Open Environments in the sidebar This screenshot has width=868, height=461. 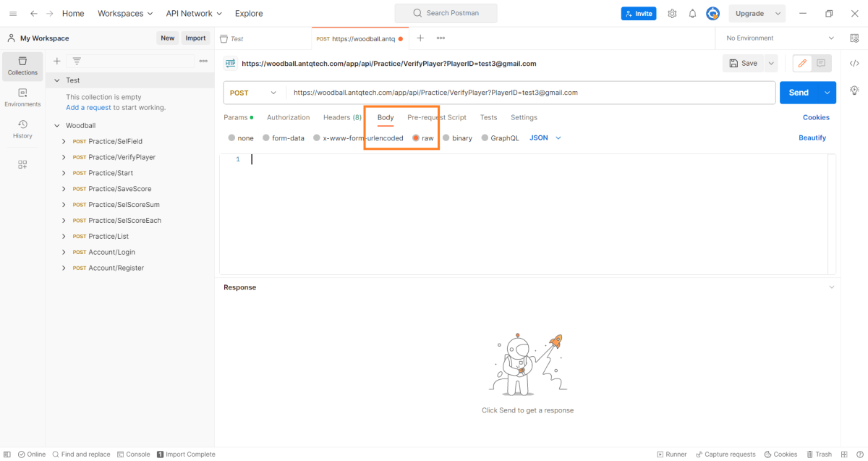click(22, 98)
